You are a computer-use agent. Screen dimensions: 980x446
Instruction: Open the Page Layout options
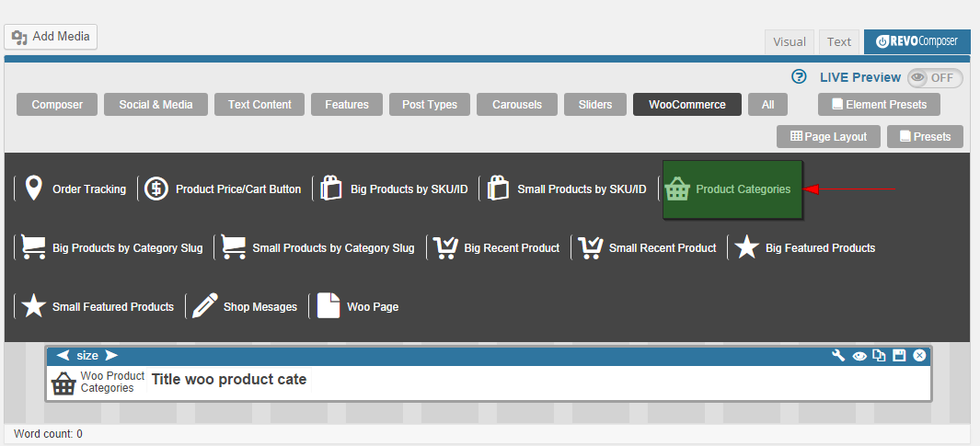click(828, 137)
